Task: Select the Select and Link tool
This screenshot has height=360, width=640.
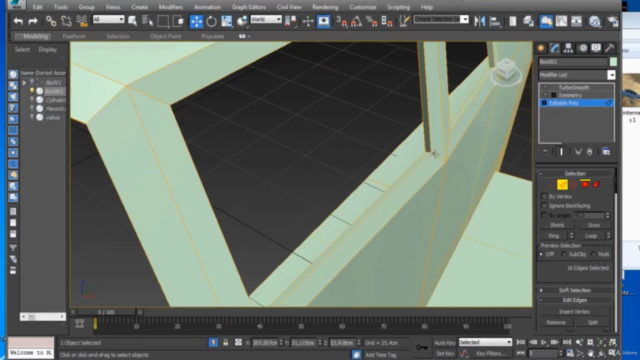Action: coord(51,21)
